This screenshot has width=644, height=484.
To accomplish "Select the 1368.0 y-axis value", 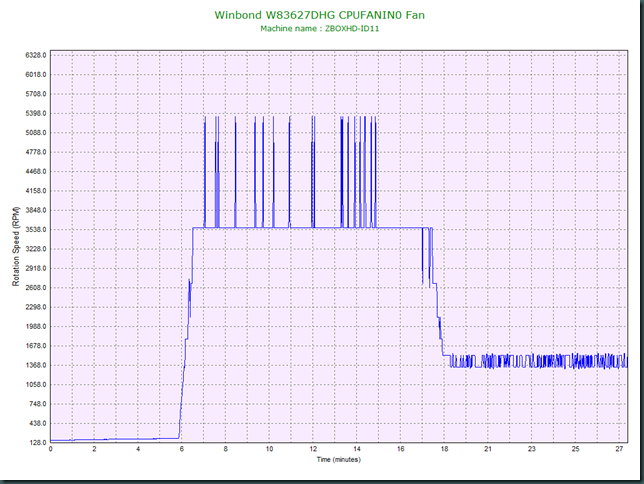I will click(x=36, y=365).
